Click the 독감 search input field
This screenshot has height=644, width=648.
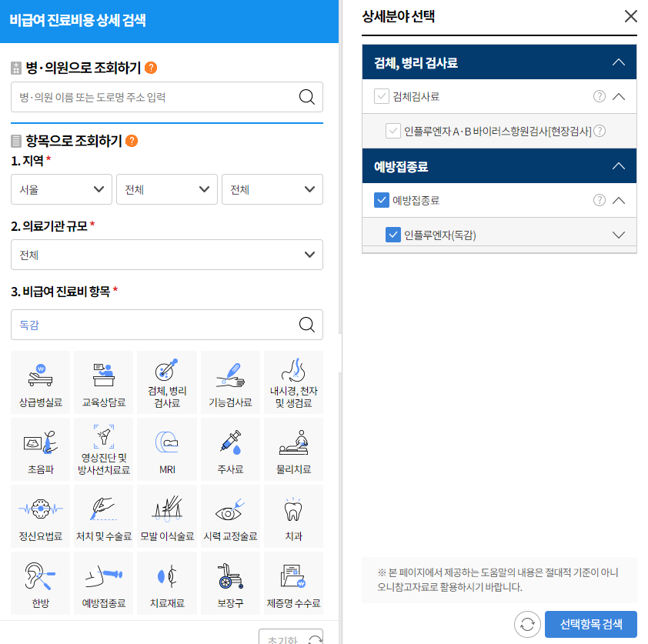154,325
